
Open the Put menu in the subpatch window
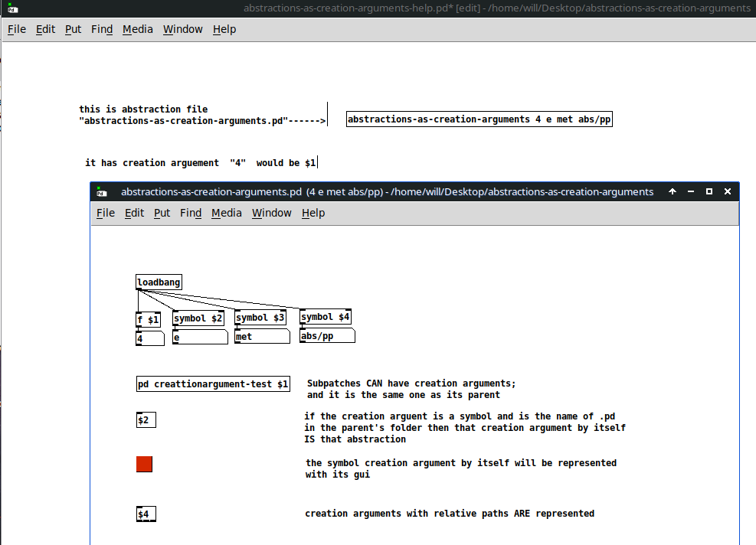coord(162,213)
